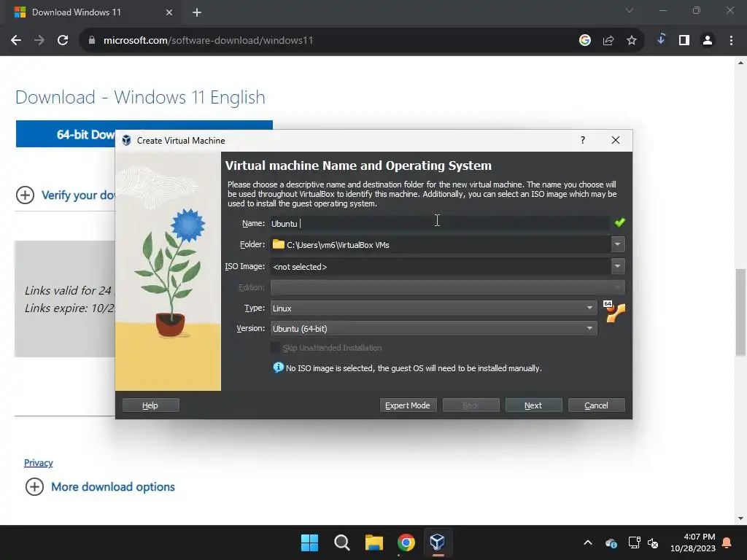Open the ISO Image dropdown arrow
This screenshot has height=560, width=747.
pos(617,266)
